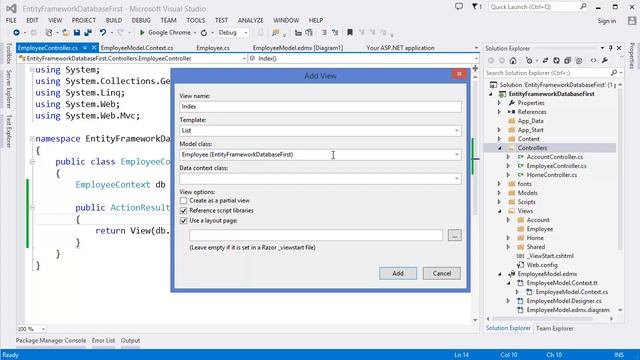640x360 pixels.
Task: Open the Team Explorer tab
Action: (x=554, y=328)
